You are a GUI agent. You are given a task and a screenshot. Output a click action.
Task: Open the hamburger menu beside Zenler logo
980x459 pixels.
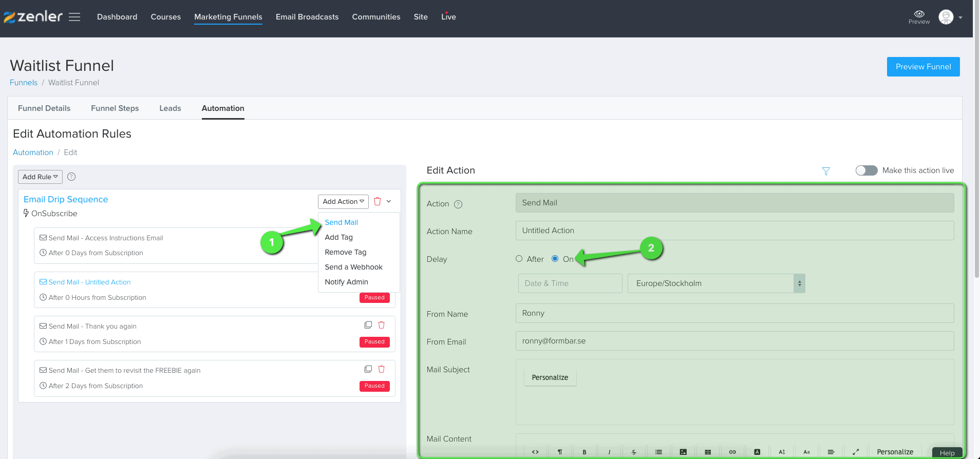[74, 17]
